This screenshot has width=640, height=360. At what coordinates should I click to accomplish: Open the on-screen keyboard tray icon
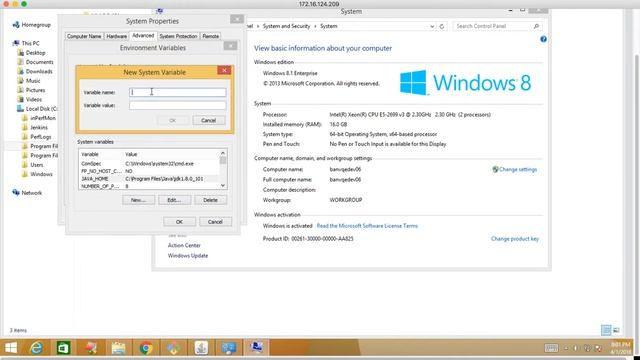(x=551, y=348)
